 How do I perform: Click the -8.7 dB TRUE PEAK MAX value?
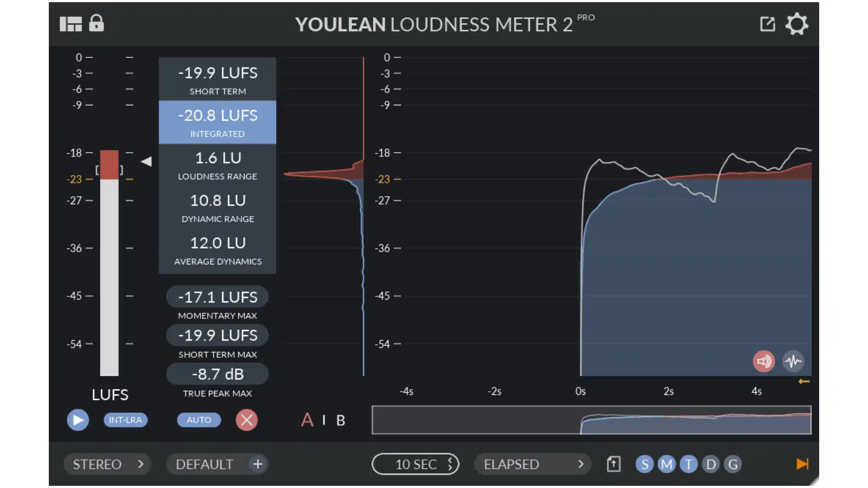coord(217,374)
